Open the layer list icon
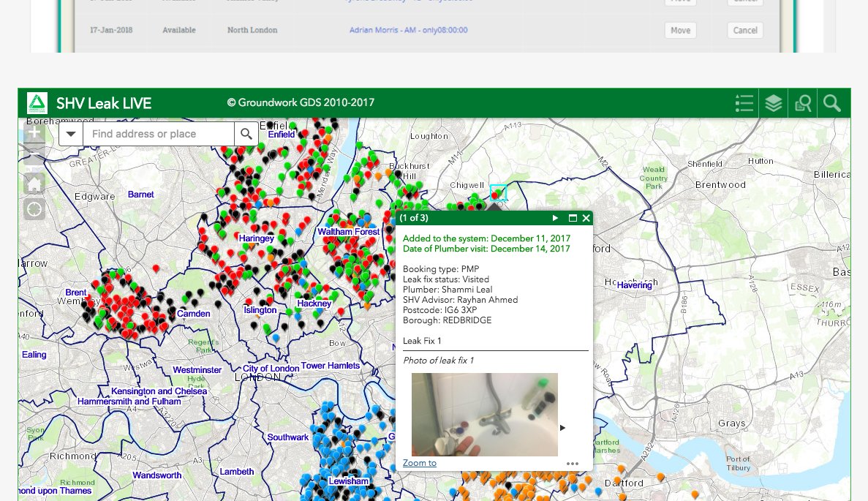 pyautogui.click(x=774, y=104)
